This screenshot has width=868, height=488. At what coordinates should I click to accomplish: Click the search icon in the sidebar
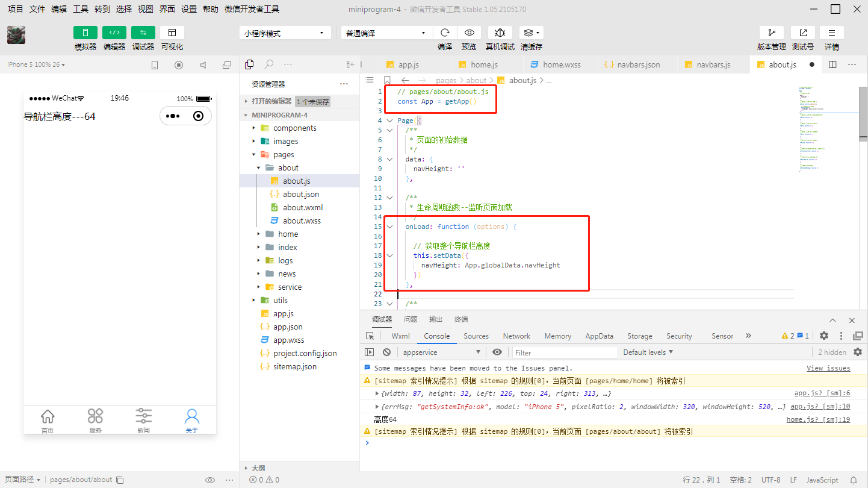pos(269,64)
